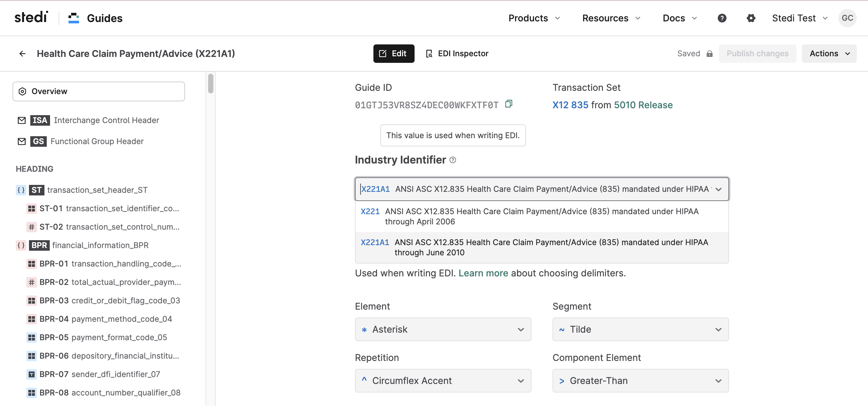This screenshot has width=868, height=406.
Task: Open the Repetition Circumflex Accent dropdown
Action: tap(443, 381)
